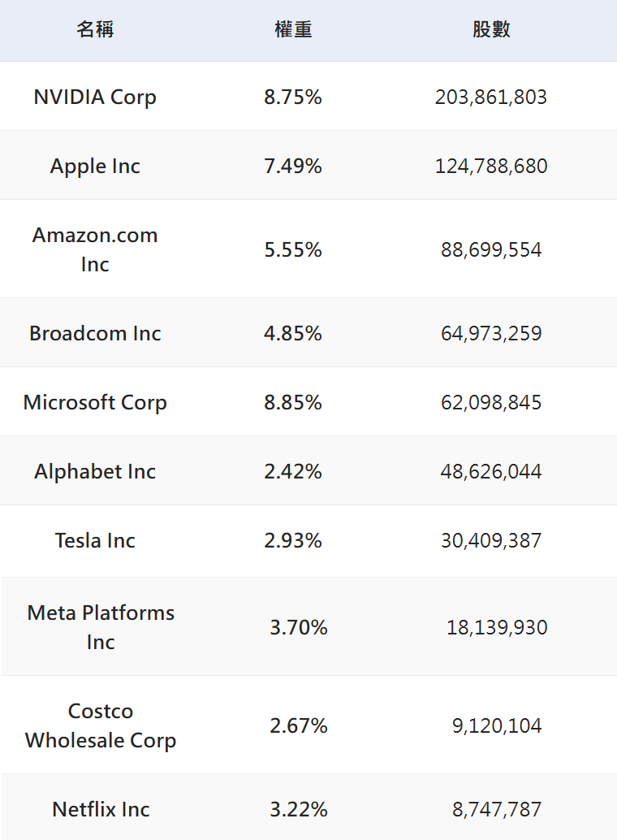Select Microsoft's 8.85% weight cell

(x=293, y=402)
